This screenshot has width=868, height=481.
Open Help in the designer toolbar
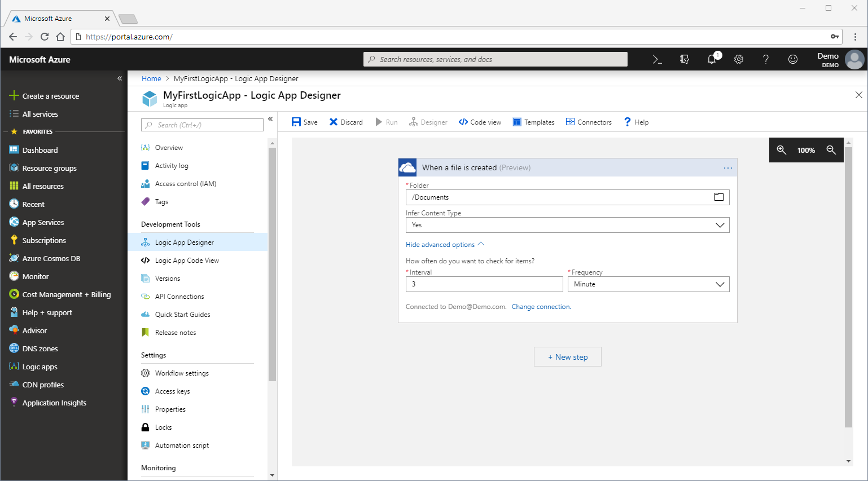(x=636, y=122)
